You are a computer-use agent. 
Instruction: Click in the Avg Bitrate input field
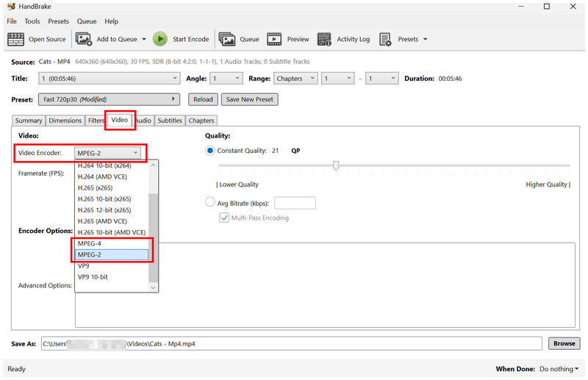295,203
